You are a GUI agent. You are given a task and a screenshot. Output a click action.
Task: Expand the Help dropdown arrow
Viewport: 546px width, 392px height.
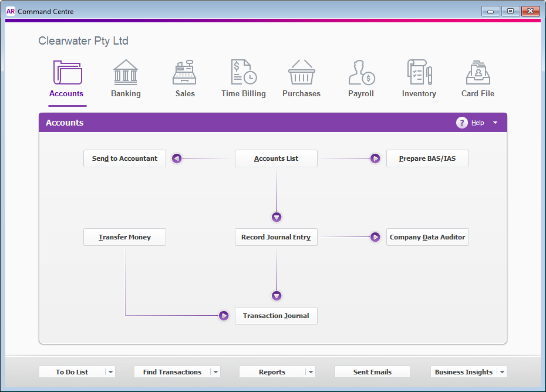click(x=495, y=123)
